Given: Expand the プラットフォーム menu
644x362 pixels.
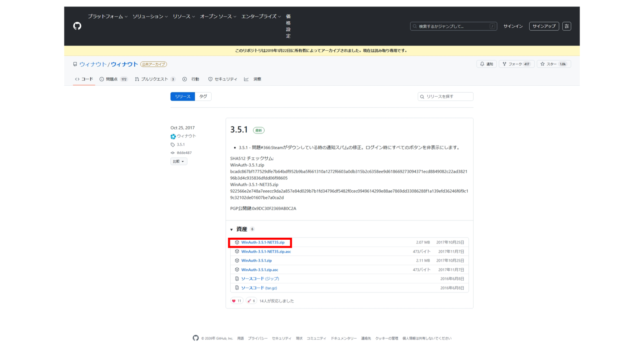Looking at the screenshot, I should (x=107, y=16).
